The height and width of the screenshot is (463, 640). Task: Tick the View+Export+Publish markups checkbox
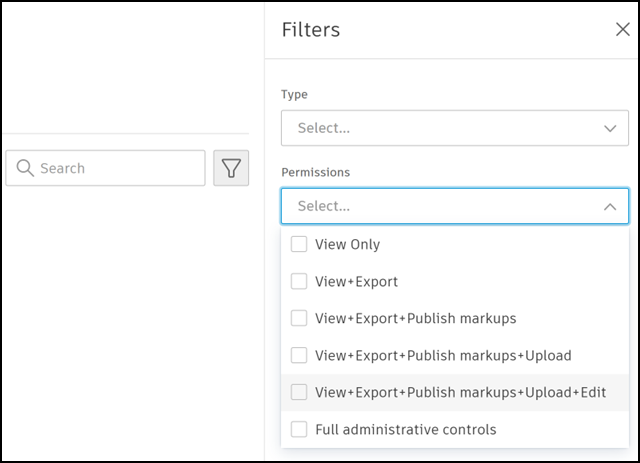click(x=298, y=318)
